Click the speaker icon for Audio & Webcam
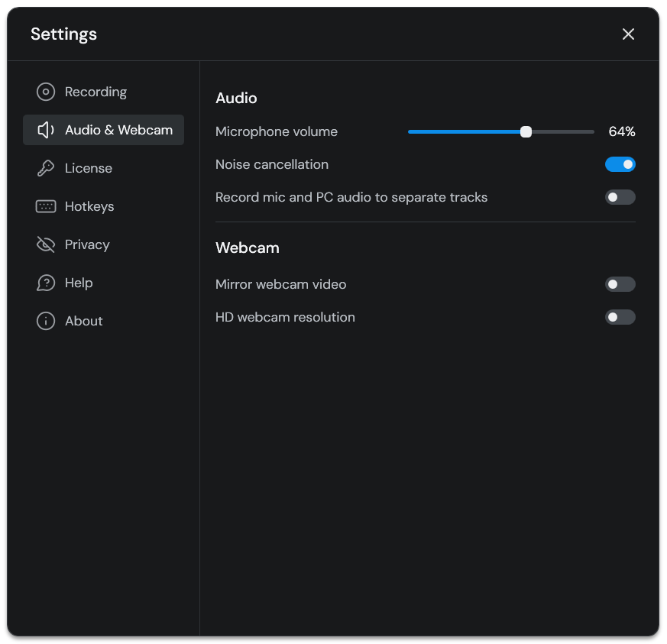 tap(46, 130)
